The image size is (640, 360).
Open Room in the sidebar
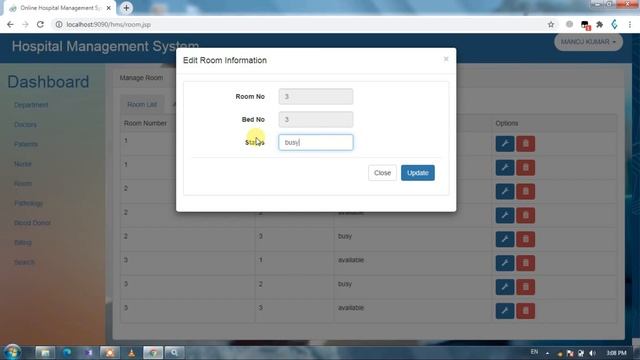click(x=23, y=183)
